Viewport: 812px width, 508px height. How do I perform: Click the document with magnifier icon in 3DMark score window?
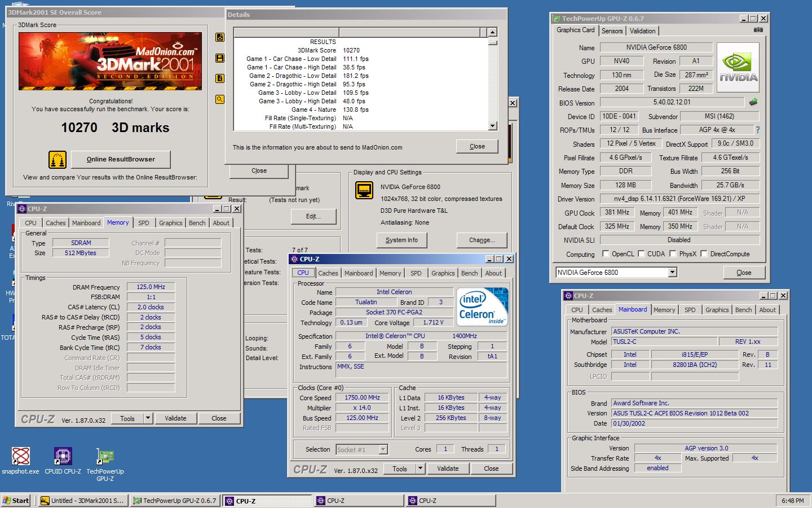click(220, 78)
